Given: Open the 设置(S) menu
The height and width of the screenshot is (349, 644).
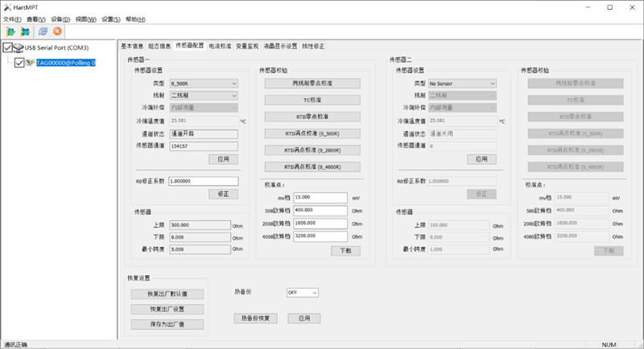Looking at the screenshot, I should (x=111, y=19).
